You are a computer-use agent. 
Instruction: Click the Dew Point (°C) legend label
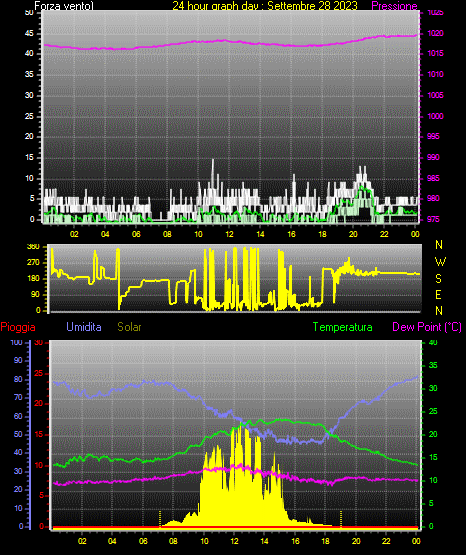click(x=427, y=327)
